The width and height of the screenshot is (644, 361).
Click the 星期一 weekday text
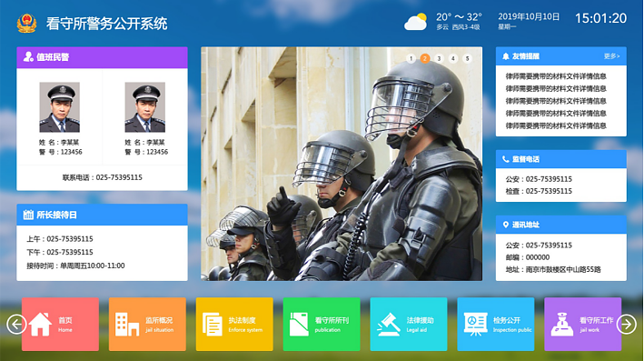click(x=507, y=26)
